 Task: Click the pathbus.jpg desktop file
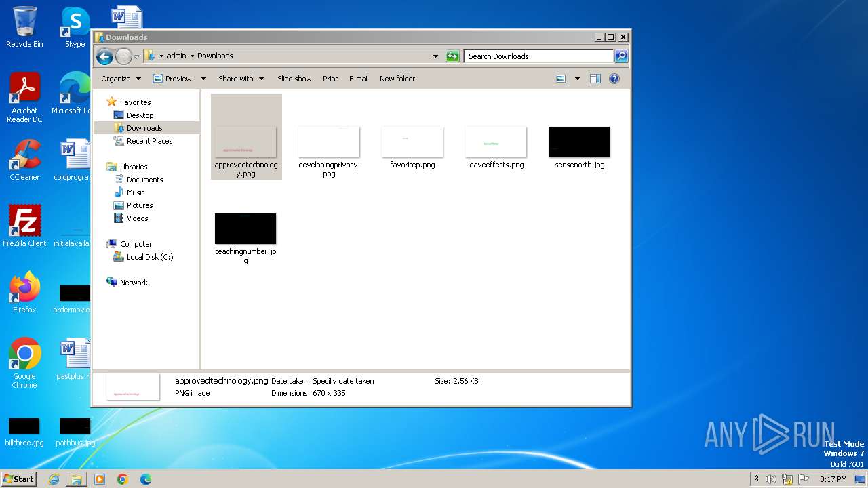point(75,432)
